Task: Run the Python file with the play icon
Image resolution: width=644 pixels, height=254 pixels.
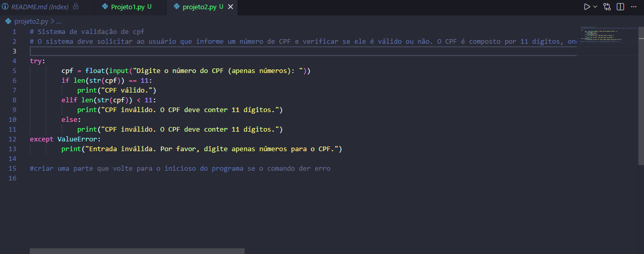Action: click(587, 7)
